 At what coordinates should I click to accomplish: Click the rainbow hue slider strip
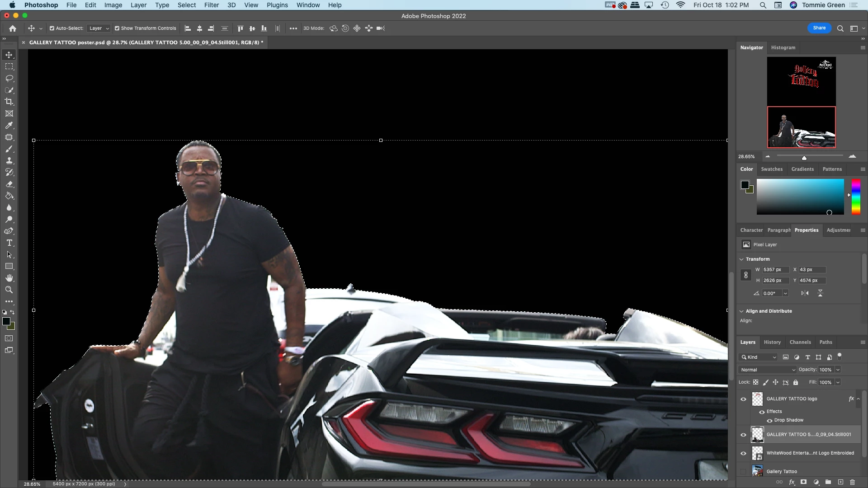pos(856,197)
